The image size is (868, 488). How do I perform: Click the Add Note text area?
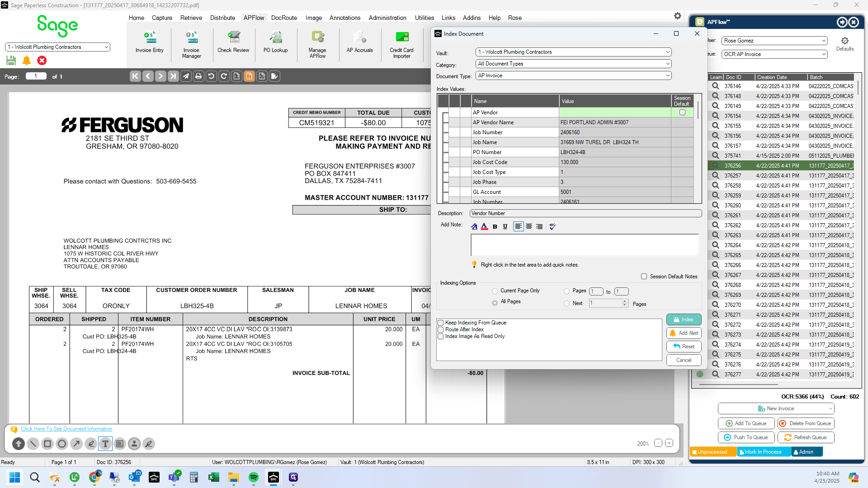pyautogui.click(x=585, y=245)
